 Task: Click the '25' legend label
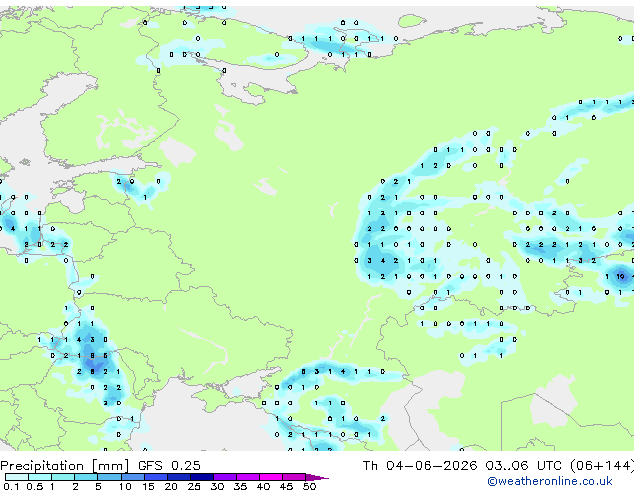194,486
